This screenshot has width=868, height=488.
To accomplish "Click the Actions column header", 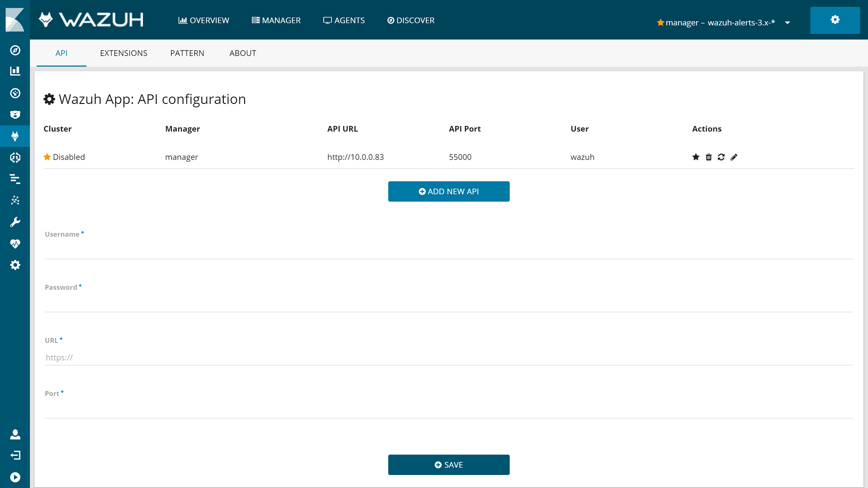I will click(x=707, y=129).
